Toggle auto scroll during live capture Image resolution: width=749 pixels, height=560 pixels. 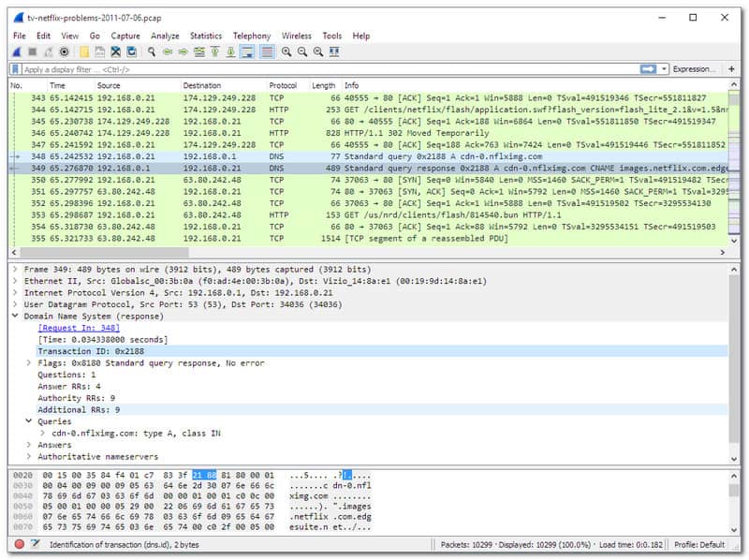tap(247, 52)
